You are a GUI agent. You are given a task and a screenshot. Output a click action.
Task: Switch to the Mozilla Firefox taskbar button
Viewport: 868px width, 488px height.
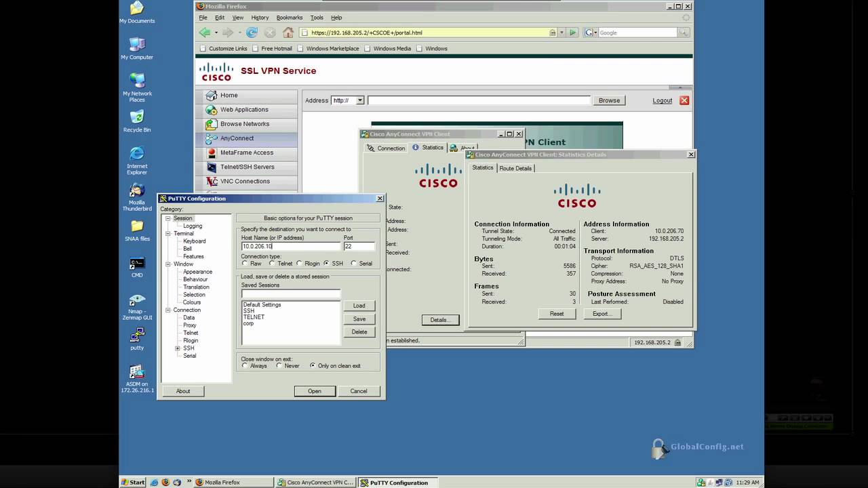click(233, 483)
